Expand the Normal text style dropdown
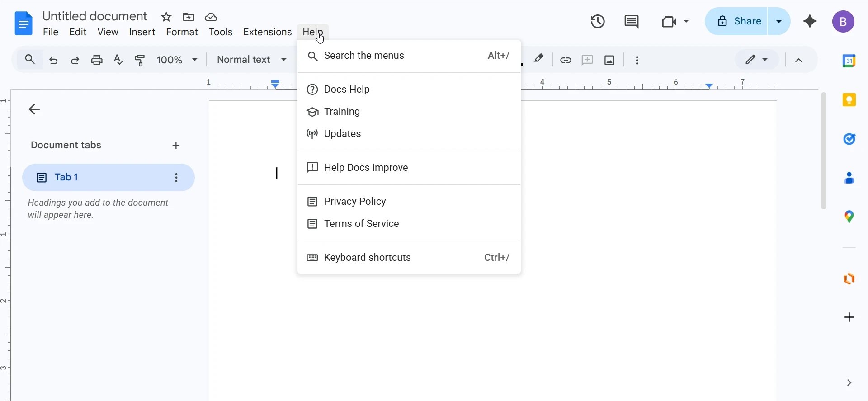 tap(251, 60)
